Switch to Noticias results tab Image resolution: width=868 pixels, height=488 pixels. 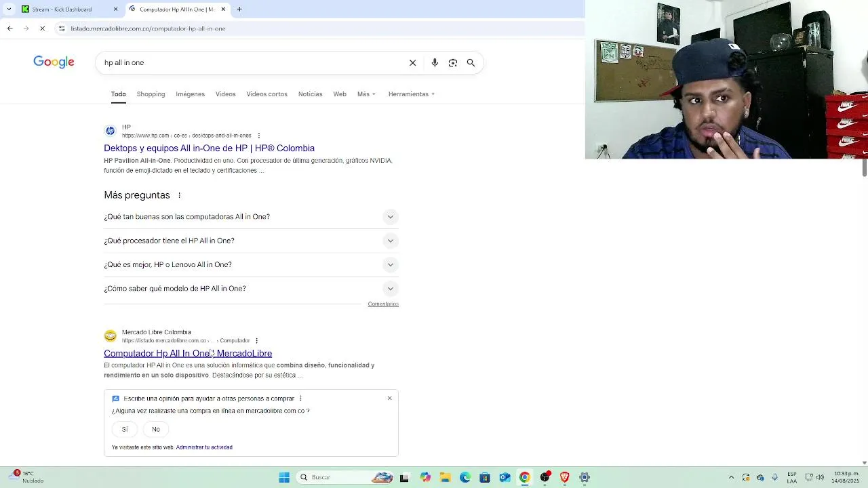(x=310, y=94)
